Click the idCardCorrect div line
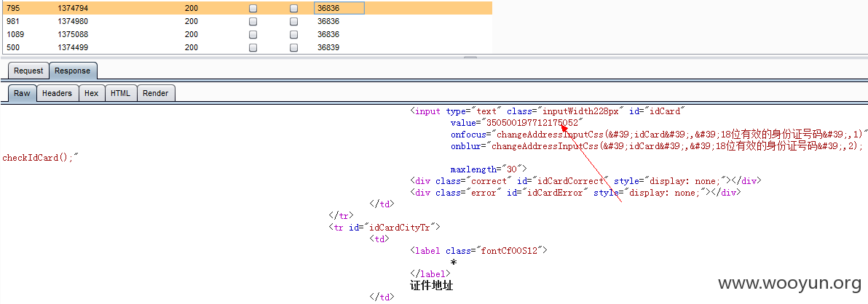The image size is (868, 304). (x=585, y=181)
